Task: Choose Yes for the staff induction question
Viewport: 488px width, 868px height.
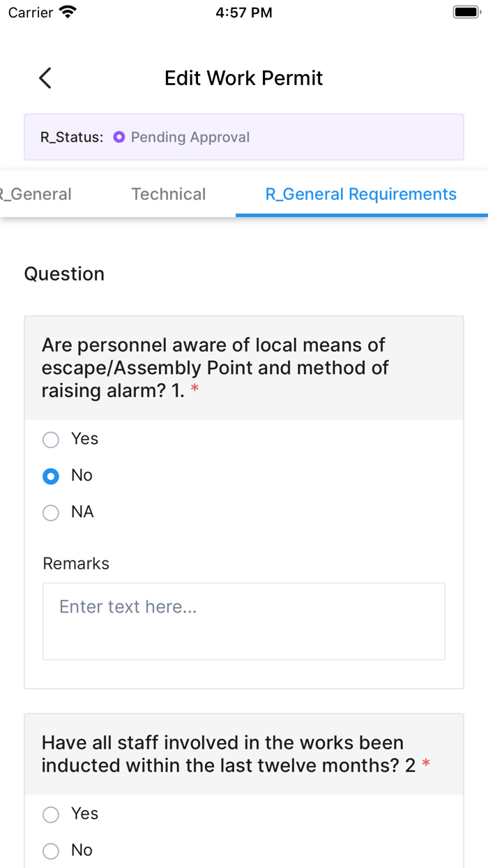Action: tap(50, 814)
